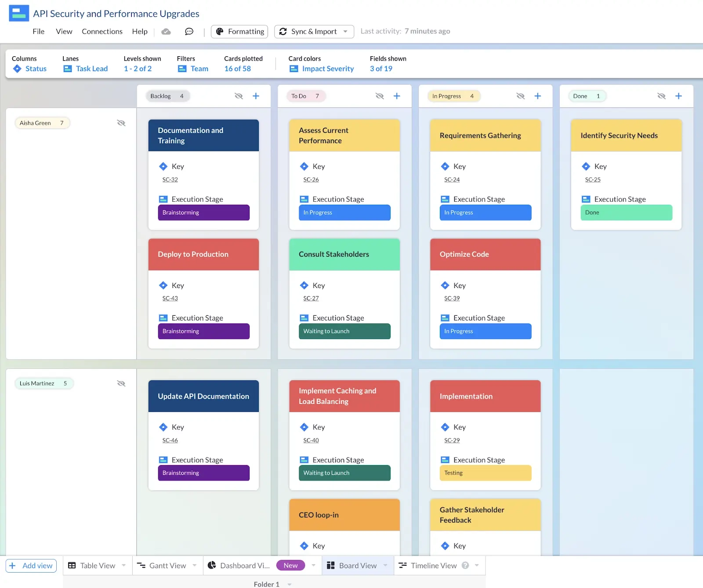Open the Connections menu

point(102,31)
